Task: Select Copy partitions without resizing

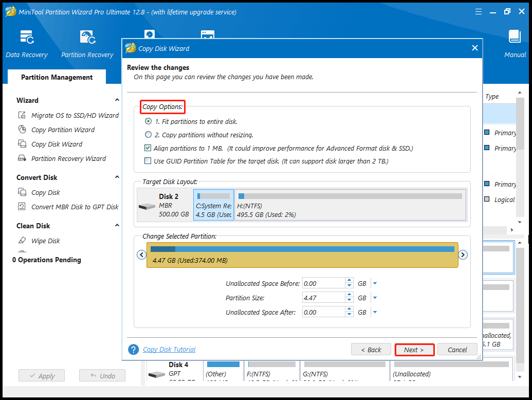Action: 148,135
